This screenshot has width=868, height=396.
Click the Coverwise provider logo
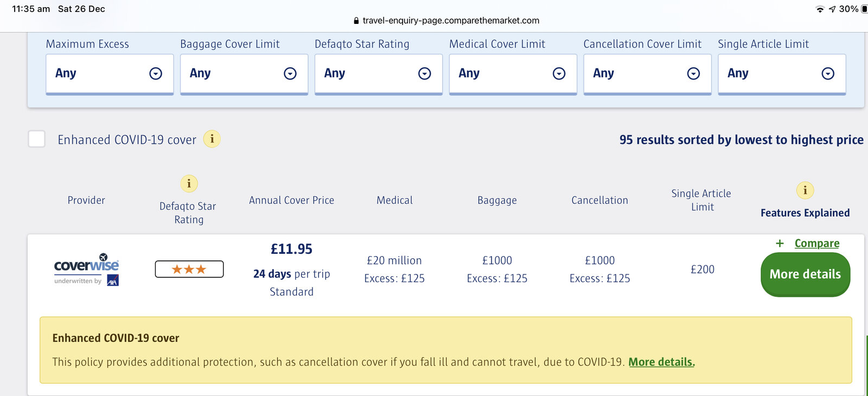point(86,269)
